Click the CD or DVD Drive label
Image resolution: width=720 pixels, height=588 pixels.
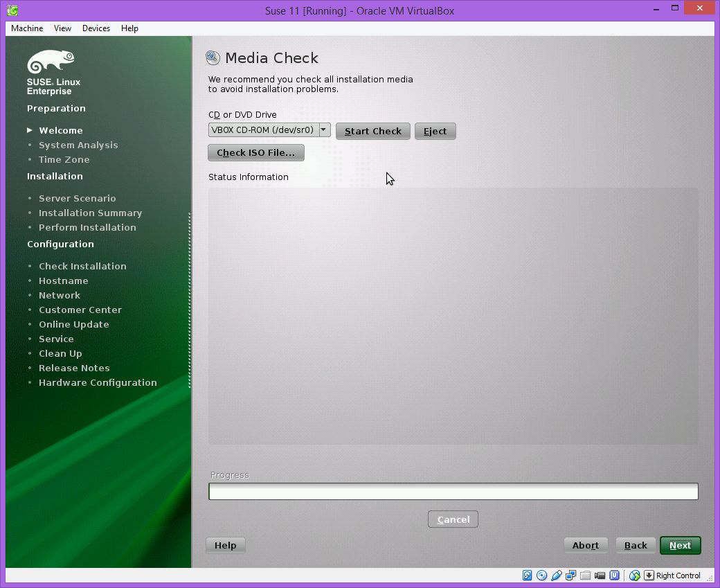pyautogui.click(x=242, y=115)
